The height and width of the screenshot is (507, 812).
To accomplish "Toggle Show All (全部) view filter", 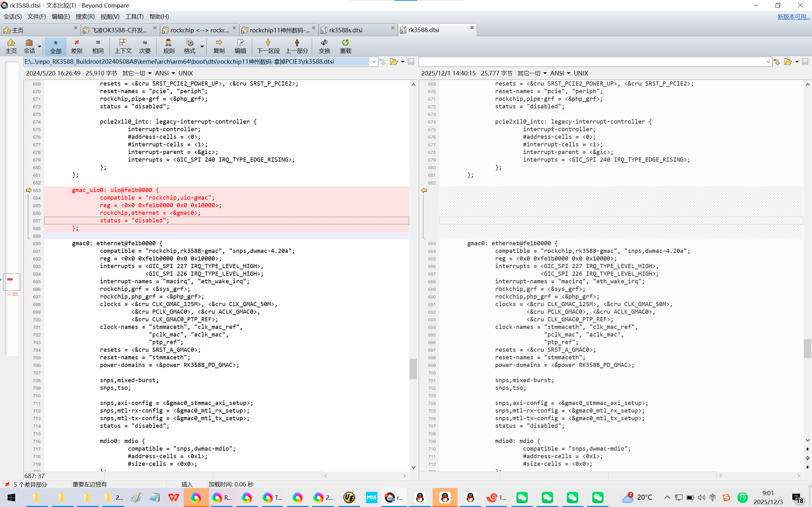I will [56, 46].
